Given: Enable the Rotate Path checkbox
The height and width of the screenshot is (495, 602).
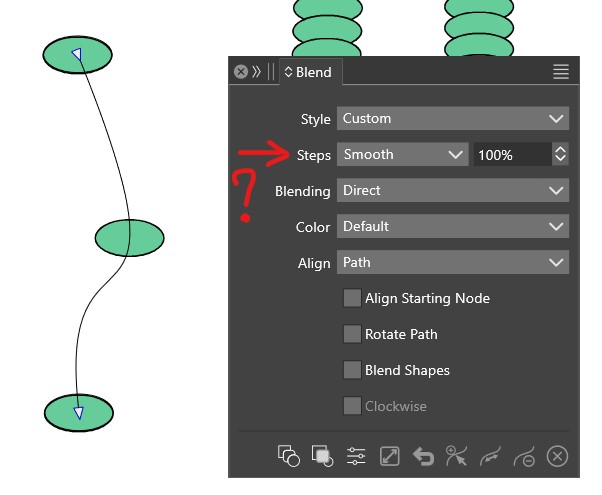Looking at the screenshot, I should click(x=352, y=334).
